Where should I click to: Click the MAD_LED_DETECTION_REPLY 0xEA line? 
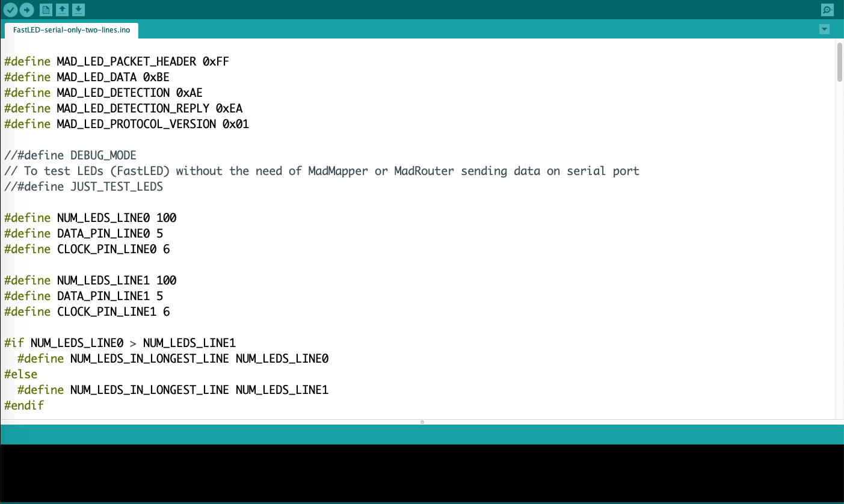tap(123, 108)
